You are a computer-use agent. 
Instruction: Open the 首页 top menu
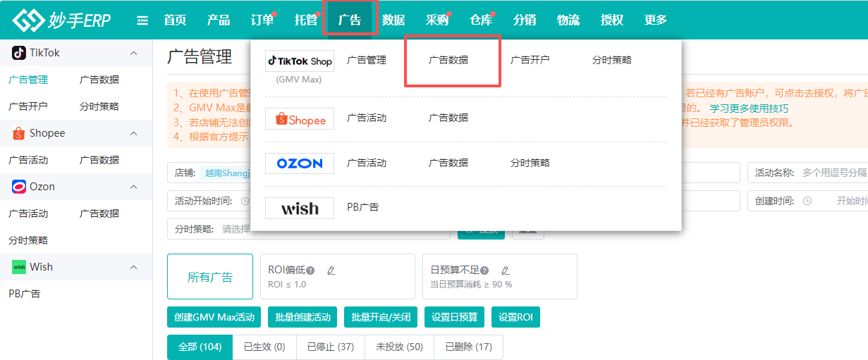click(175, 20)
